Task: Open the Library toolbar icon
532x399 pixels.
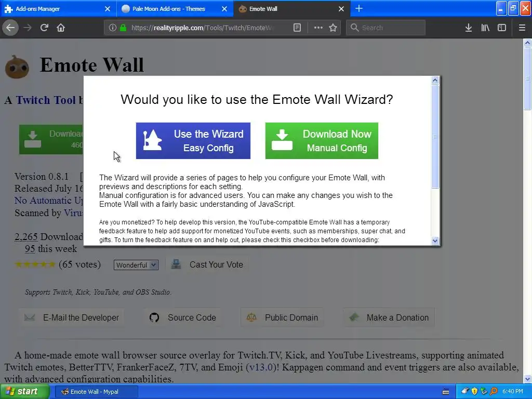Action: pos(485,28)
